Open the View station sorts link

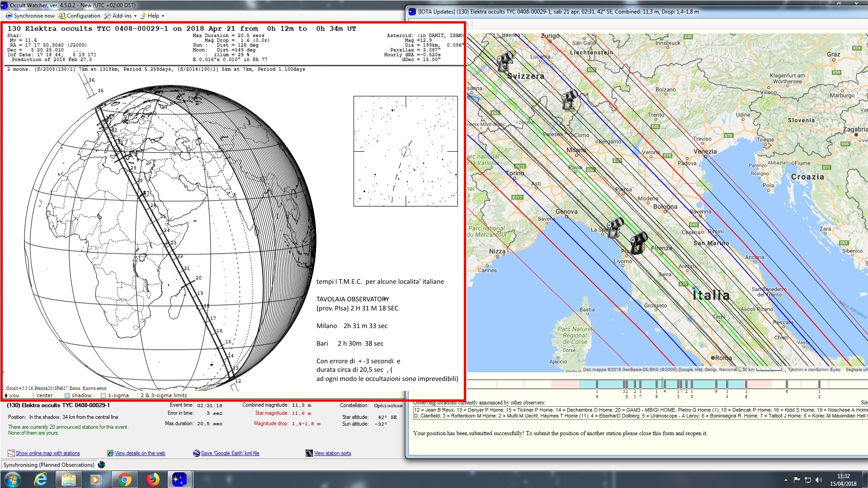(x=332, y=453)
